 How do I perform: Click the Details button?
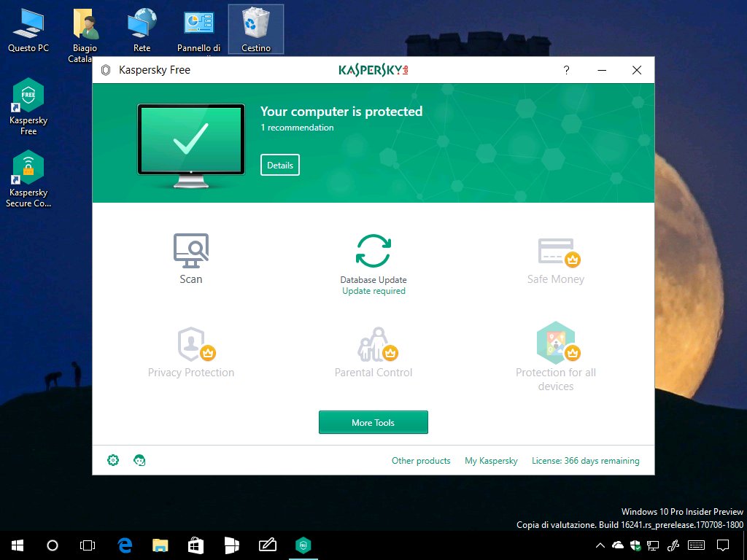[280, 165]
